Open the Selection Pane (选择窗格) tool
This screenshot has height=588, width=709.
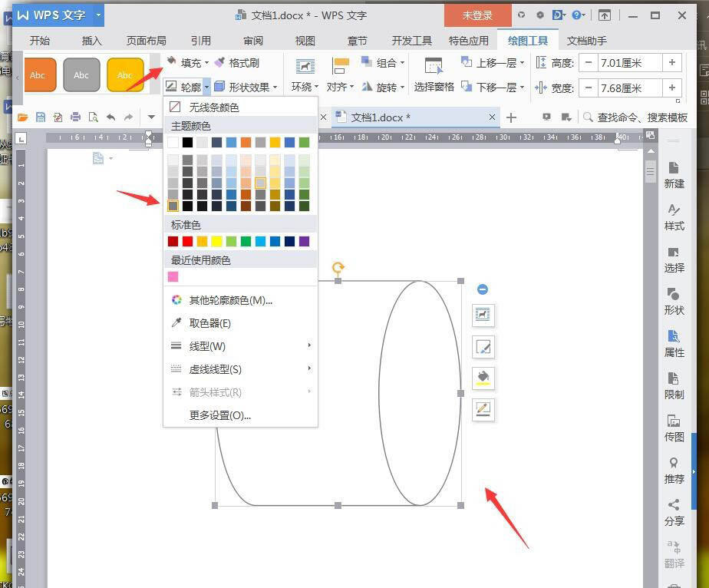pos(434,74)
